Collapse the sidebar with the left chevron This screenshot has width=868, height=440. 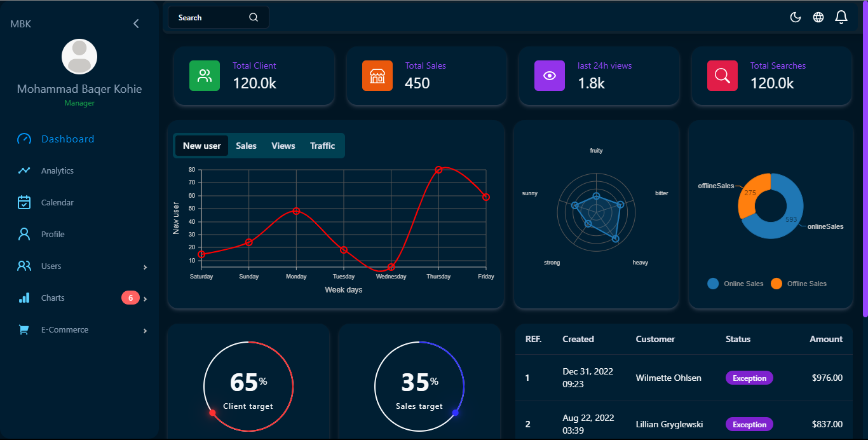(x=136, y=24)
